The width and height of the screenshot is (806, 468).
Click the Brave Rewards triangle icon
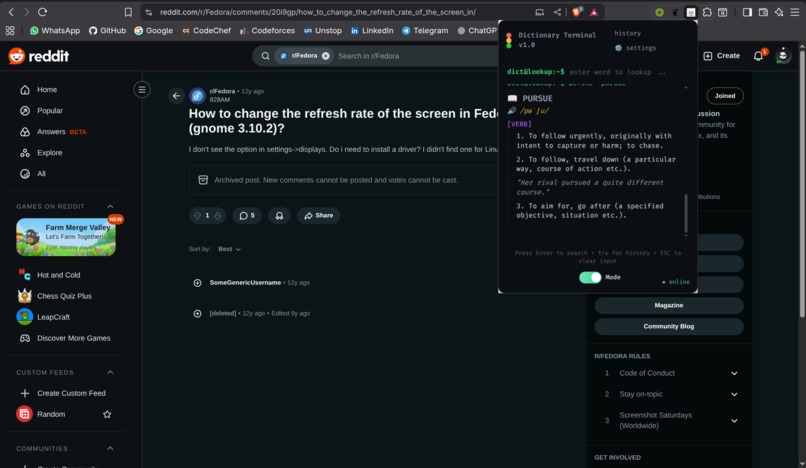click(x=594, y=12)
